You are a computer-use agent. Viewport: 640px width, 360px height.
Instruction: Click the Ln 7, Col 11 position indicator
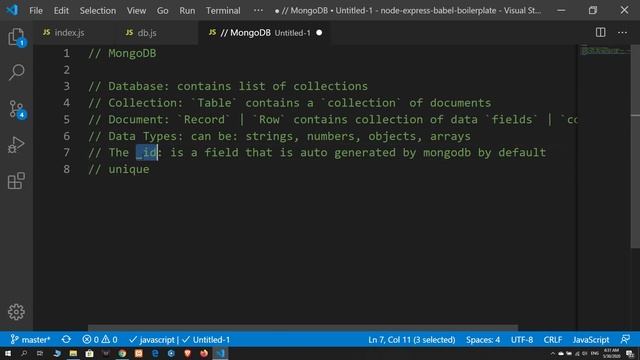click(411, 340)
